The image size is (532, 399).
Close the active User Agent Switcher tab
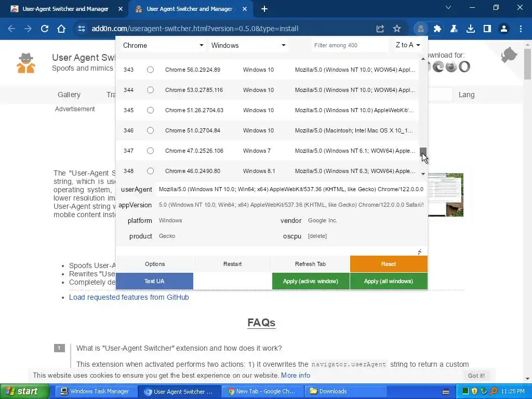245,9
